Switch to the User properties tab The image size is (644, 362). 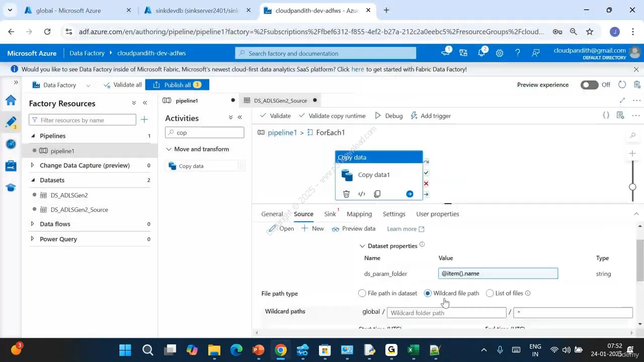(x=438, y=214)
